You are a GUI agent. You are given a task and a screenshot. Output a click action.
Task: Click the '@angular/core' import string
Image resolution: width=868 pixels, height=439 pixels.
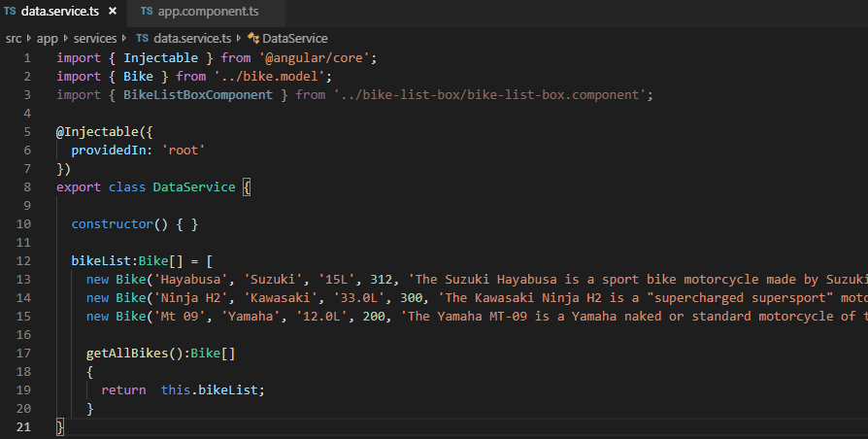pyautogui.click(x=317, y=58)
